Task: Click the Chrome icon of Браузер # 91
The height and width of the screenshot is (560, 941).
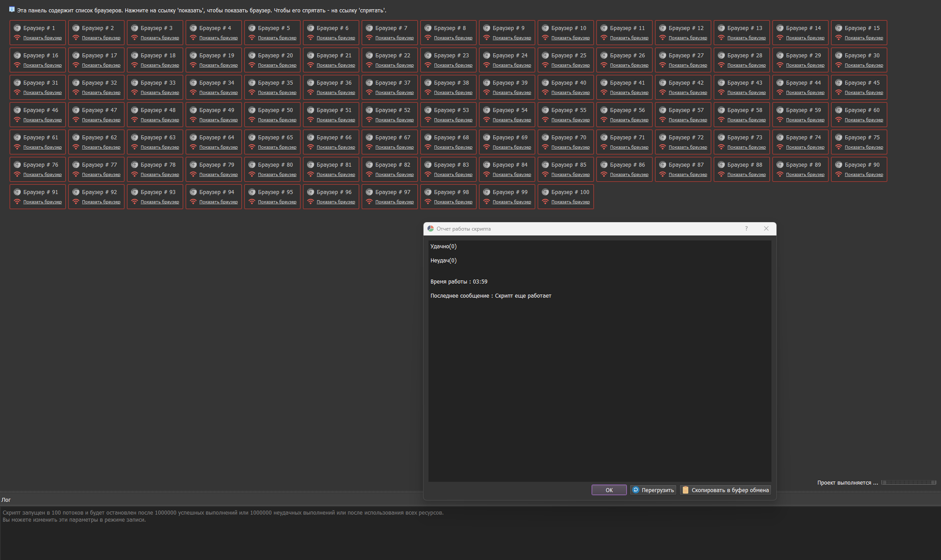Action: 17,192
